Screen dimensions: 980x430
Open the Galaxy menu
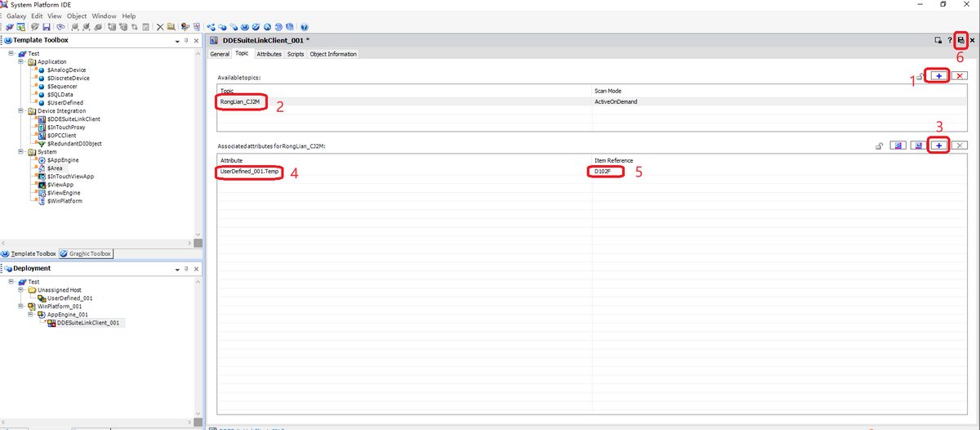[17, 16]
